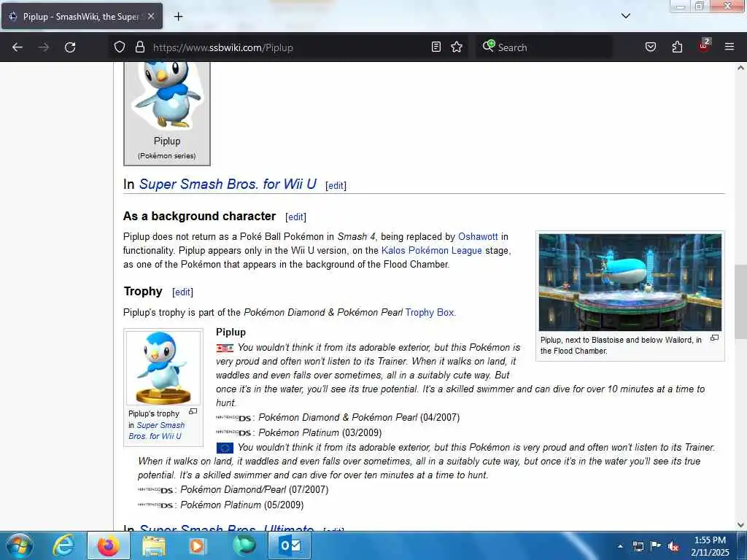This screenshot has width=747, height=560.
Task: Click DS logo beside Pokémon Diamond/Pearl (07/2007)
Action: click(x=155, y=490)
